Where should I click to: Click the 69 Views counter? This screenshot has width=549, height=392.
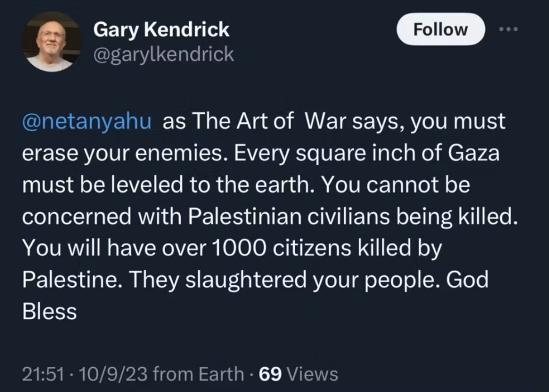(298, 374)
